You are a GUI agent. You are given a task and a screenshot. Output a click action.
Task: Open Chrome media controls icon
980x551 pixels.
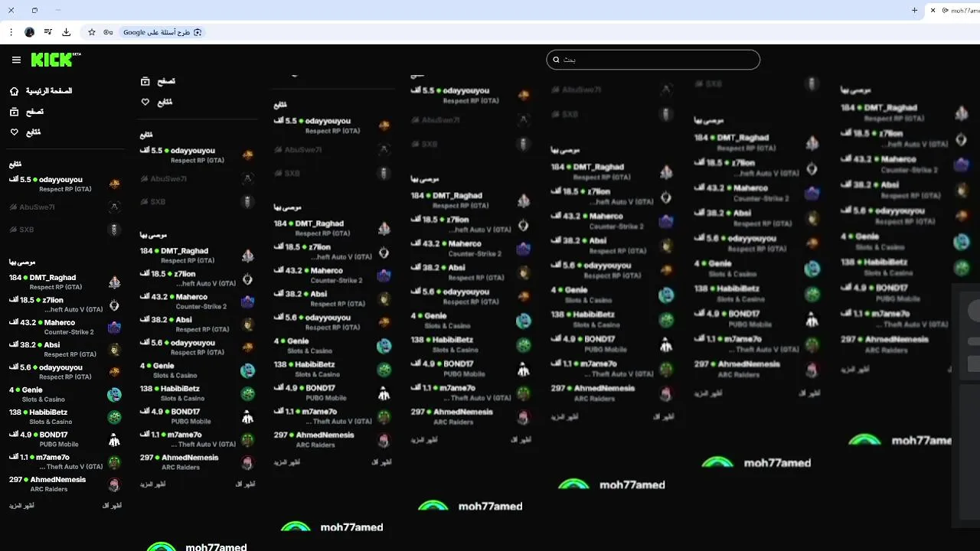point(48,32)
